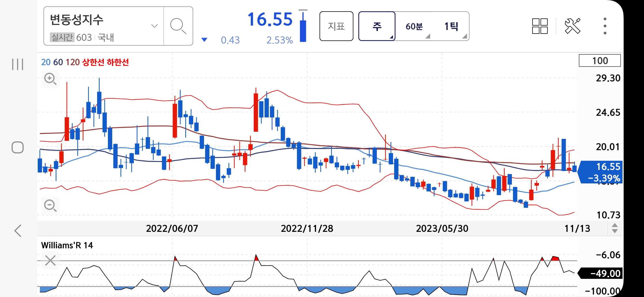Open the three-dot more options menu
Viewport: 644px width, 297px height.
click(x=605, y=26)
